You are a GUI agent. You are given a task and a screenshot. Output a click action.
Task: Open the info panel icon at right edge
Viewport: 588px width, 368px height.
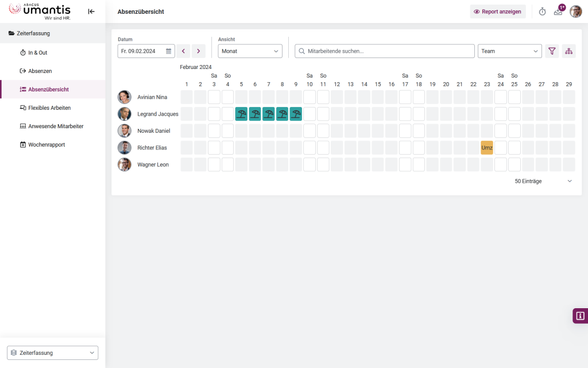coord(580,316)
